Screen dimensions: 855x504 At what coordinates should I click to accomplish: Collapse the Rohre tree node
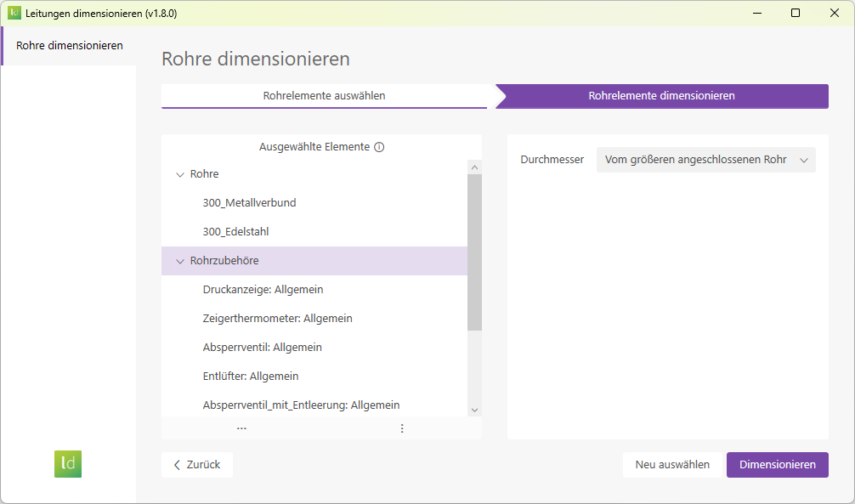pyautogui.click(x=178, y=173)
